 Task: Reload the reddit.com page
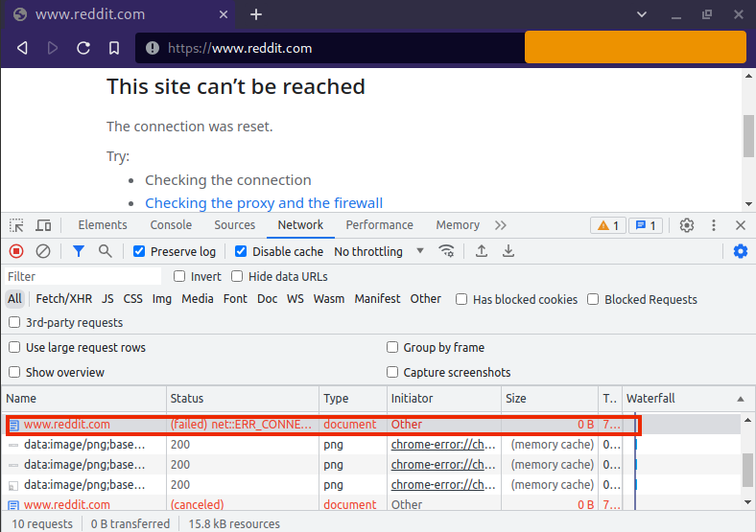83,48
